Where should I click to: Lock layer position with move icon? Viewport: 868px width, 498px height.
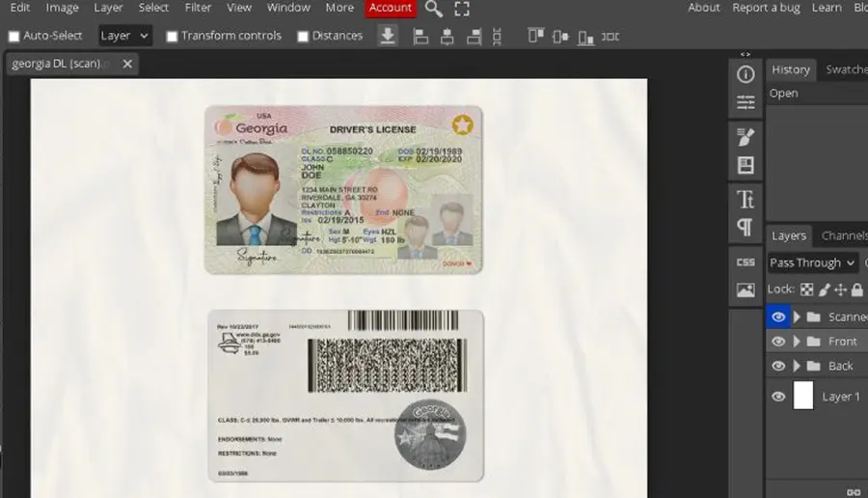coord(840,290)
